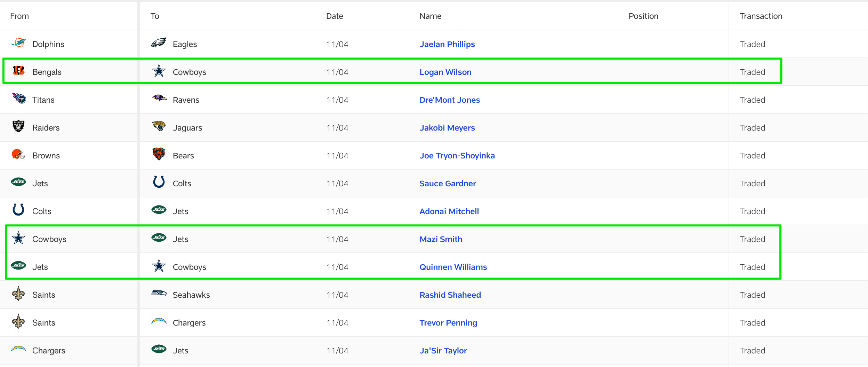Click the Colts horseshoe in Sauce Gardner row
Viewport: 868px width, 367px height.
point(159,182)
